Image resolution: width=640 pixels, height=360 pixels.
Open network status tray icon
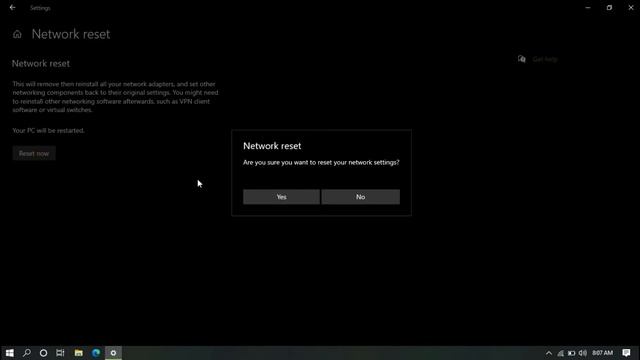[x=560, y=353]
